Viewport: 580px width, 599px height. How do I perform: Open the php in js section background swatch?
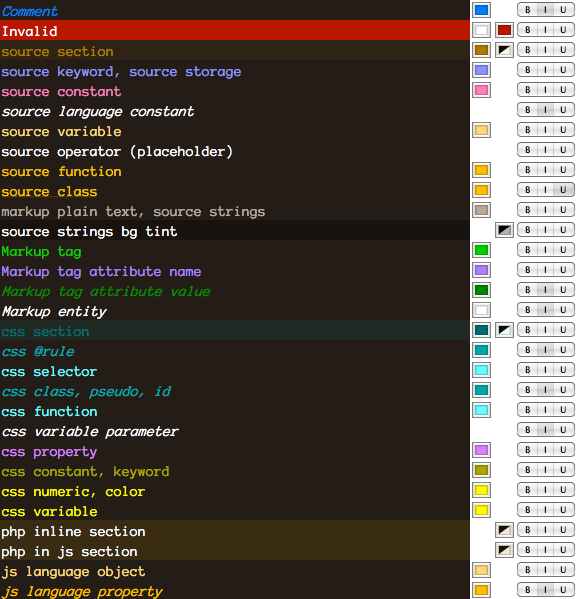coord(504,550)
